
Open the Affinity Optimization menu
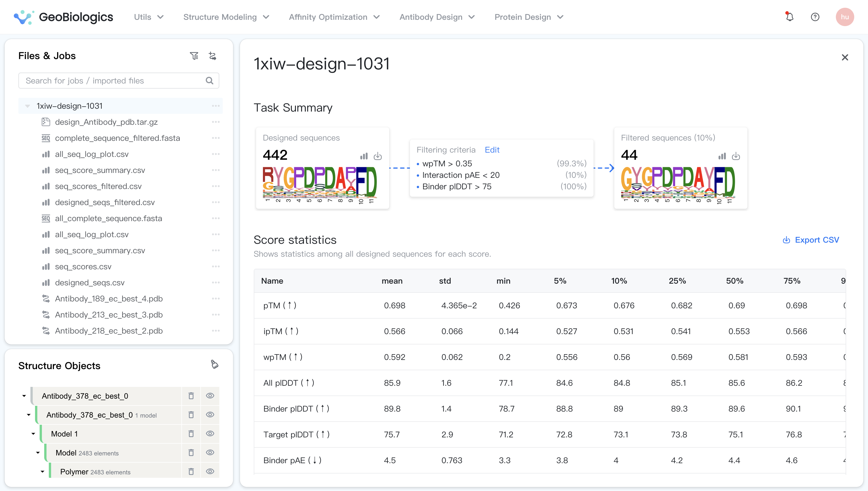(333, 17)
